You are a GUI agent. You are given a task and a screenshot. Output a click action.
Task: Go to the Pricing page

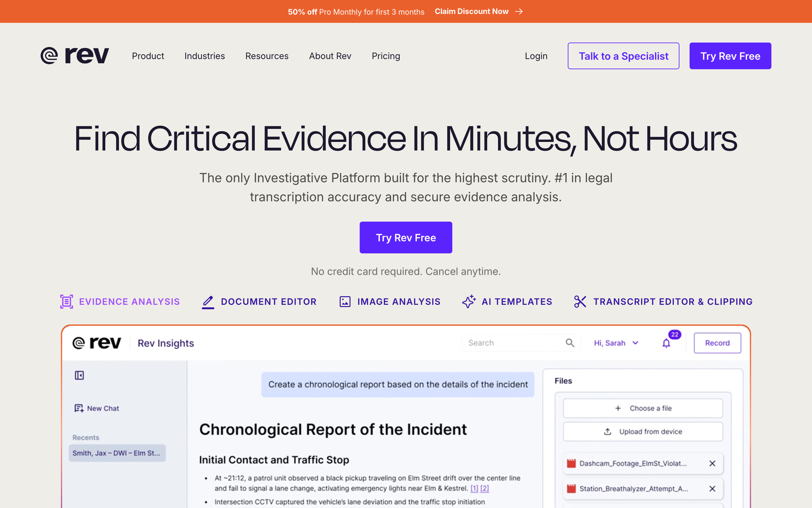tap(386, 56)
